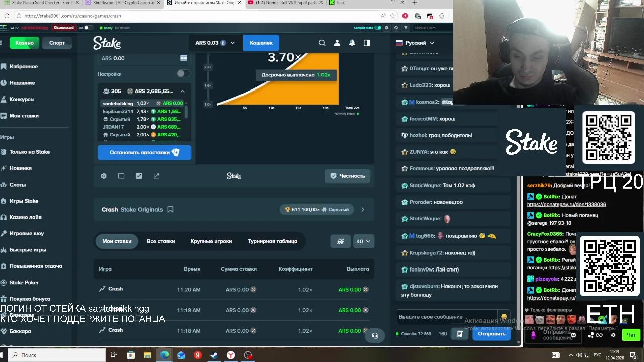Open Windows notification center

click(x=633, y=355)
